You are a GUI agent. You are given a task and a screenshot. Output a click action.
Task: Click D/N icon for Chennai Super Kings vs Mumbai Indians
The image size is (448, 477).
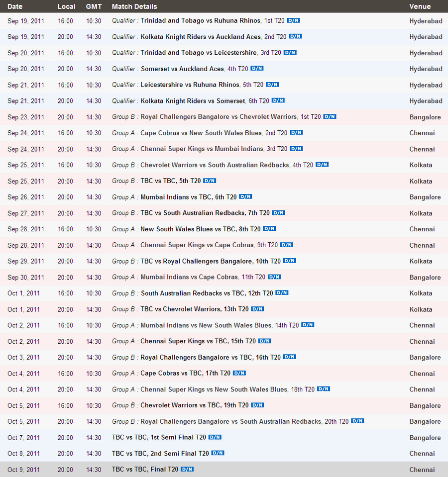click(296, 148)
